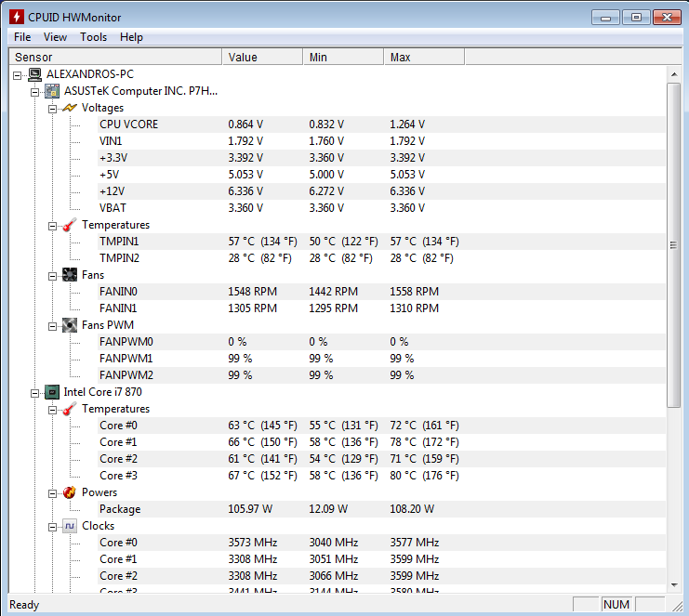Collapse the Fans group
This screenshot has width=689, height=616.
click(52, 276)
